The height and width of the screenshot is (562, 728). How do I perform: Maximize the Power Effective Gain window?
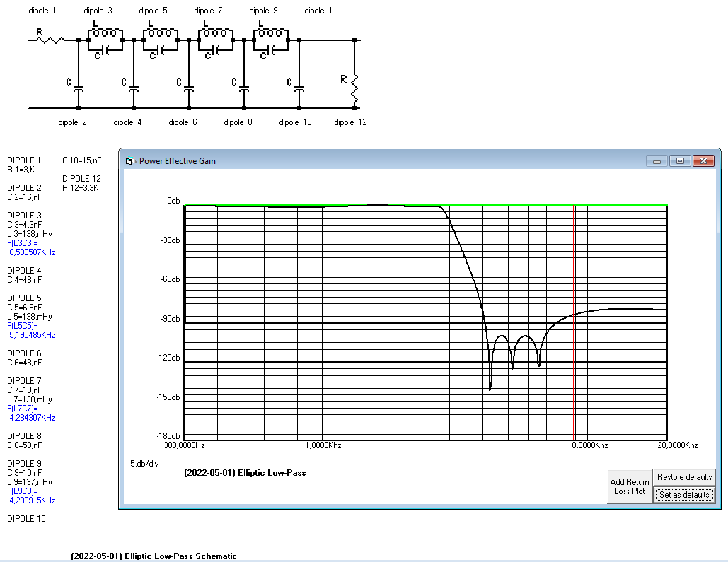coord(679,161)
